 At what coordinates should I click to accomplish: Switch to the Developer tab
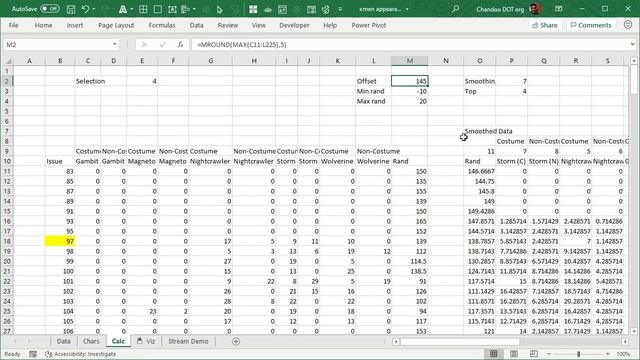(294, 25)
